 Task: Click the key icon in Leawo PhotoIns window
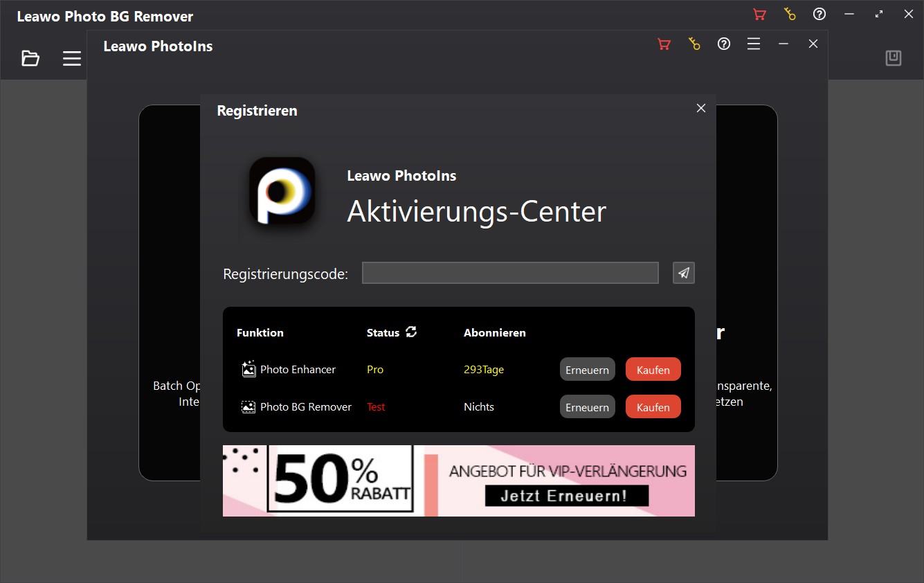(x=695, y=44)
